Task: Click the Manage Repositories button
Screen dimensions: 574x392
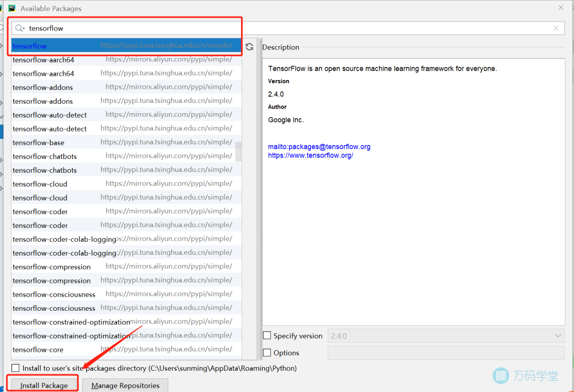Action: (x=125, y=385)
